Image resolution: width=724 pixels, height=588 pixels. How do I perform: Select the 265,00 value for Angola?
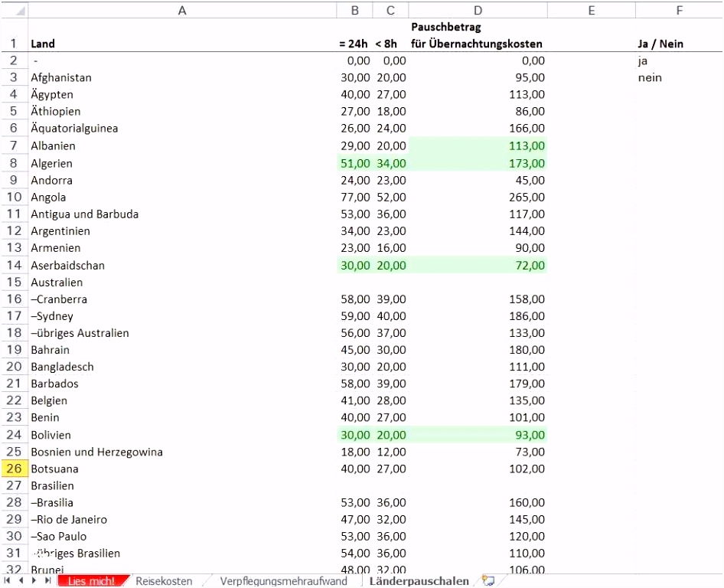478,198
